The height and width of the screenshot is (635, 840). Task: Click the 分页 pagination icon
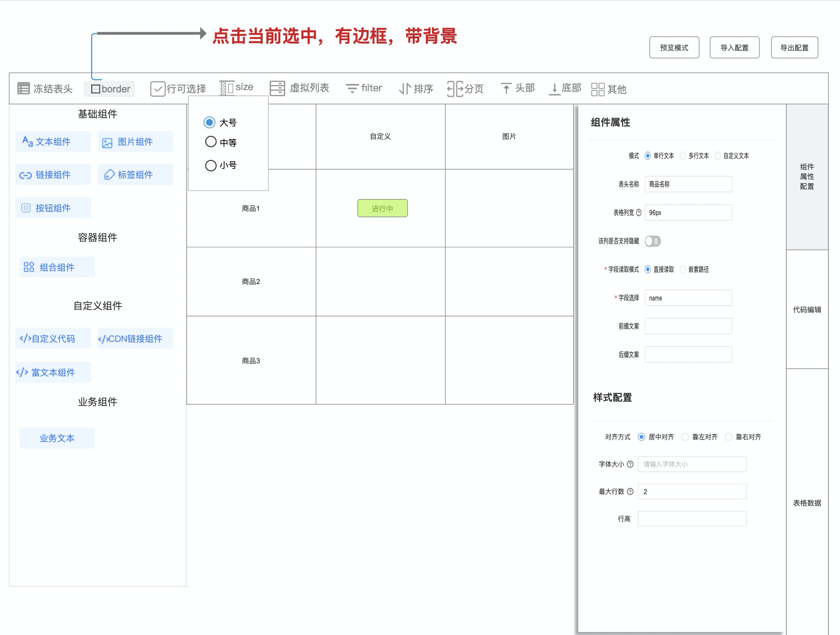pyautogui.click(x=465, y=89)
